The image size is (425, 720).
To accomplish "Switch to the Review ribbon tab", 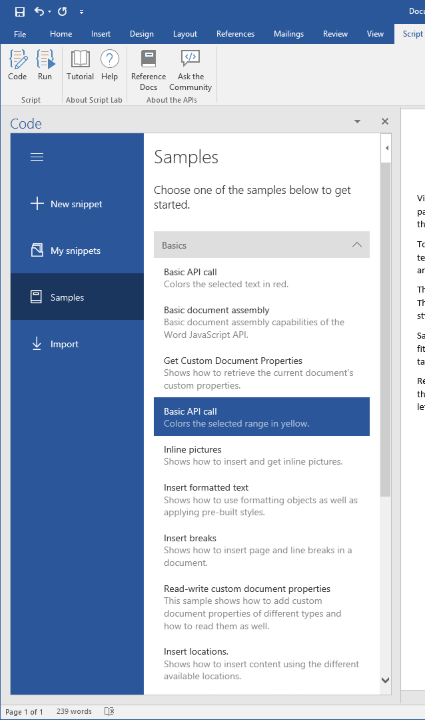I will (x=335, y=34).
